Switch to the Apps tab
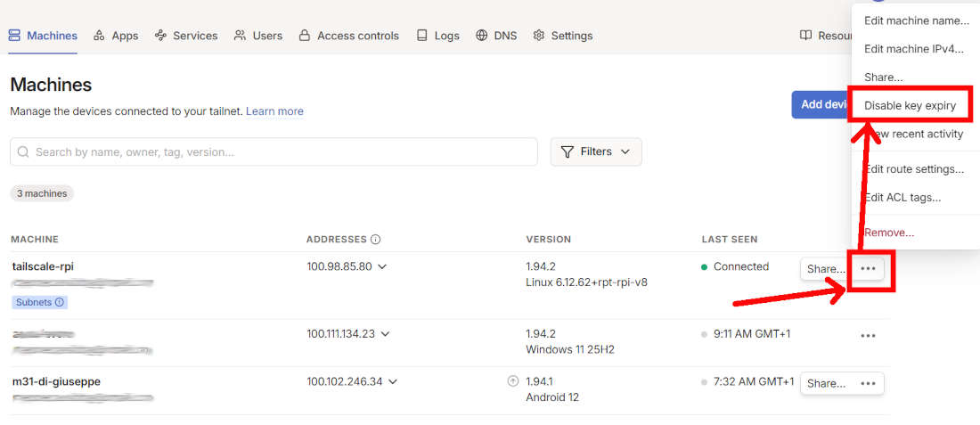Viewport: 980px width, 425px height. point(116,36)
